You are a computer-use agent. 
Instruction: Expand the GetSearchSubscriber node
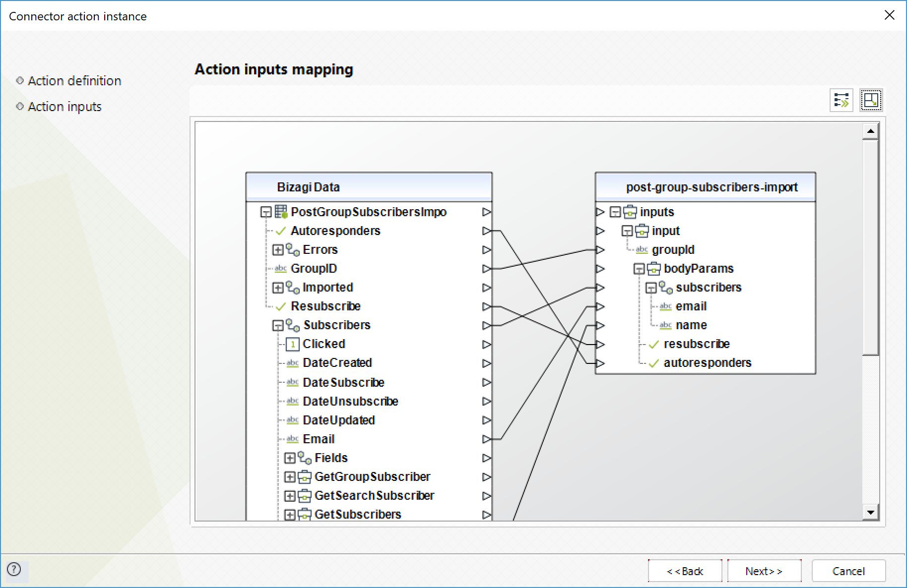290,496
